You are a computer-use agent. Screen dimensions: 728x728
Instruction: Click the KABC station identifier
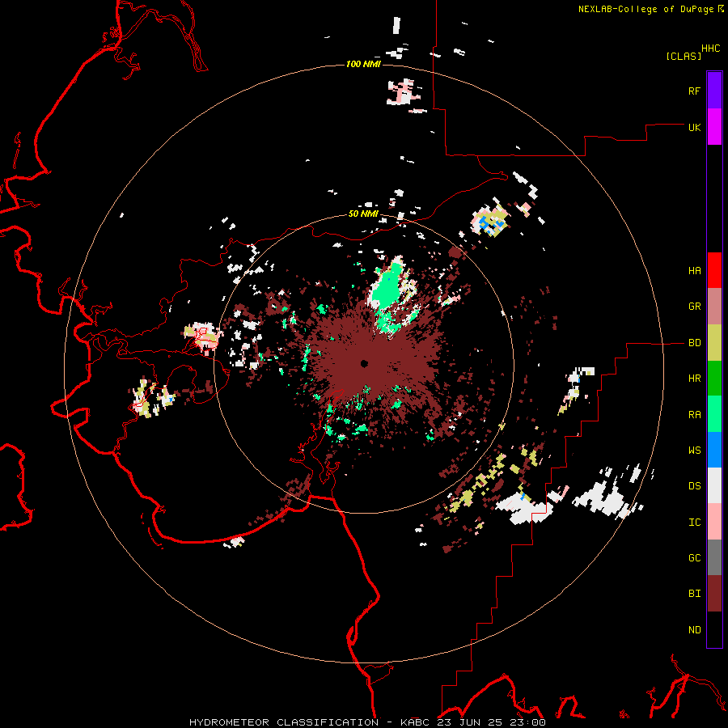[413, 722]
